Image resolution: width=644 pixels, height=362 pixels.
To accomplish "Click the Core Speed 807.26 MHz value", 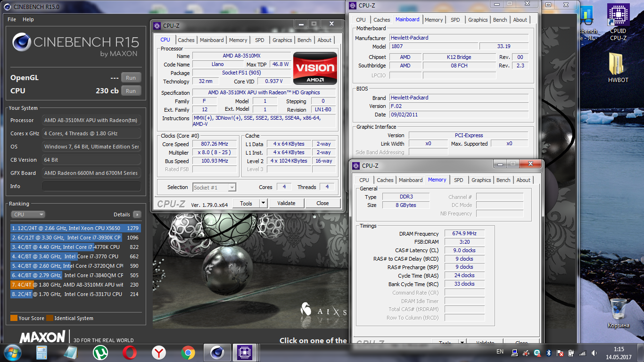I will 214,144.
